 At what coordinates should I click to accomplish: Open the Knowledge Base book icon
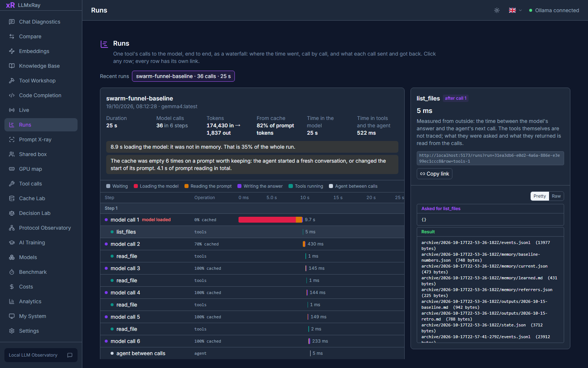pos(12,66)
